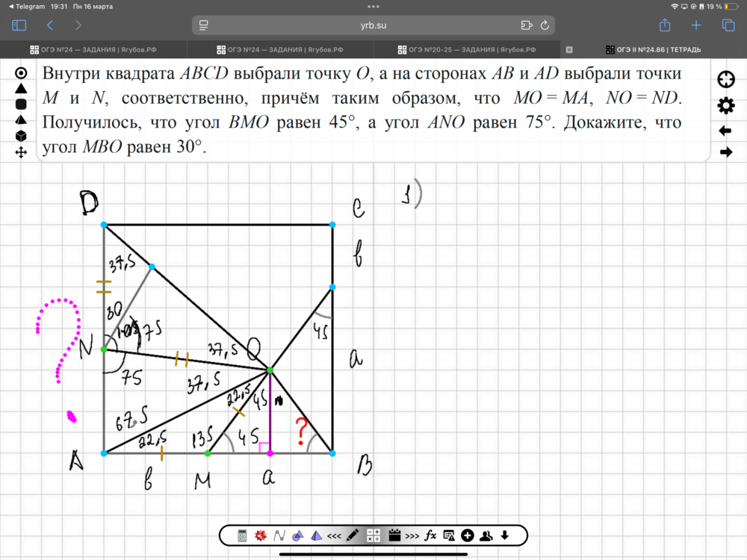Image resolution: width=747 pixels, height=560 pixels.
Task: Select the pencil drawing tool
Action: coord(353,535)
